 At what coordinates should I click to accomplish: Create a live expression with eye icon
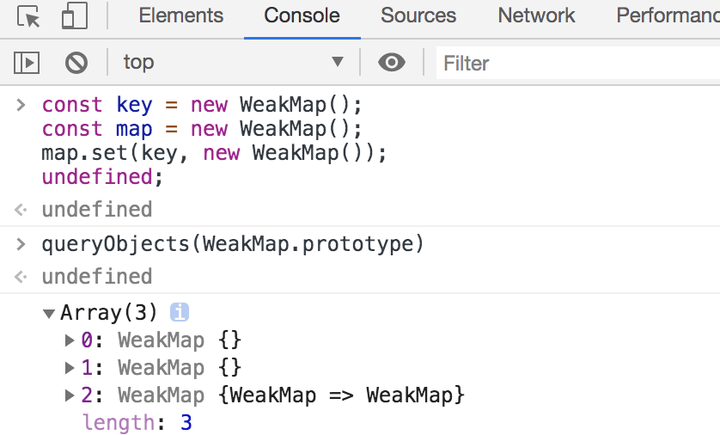(x=392, y=62)
